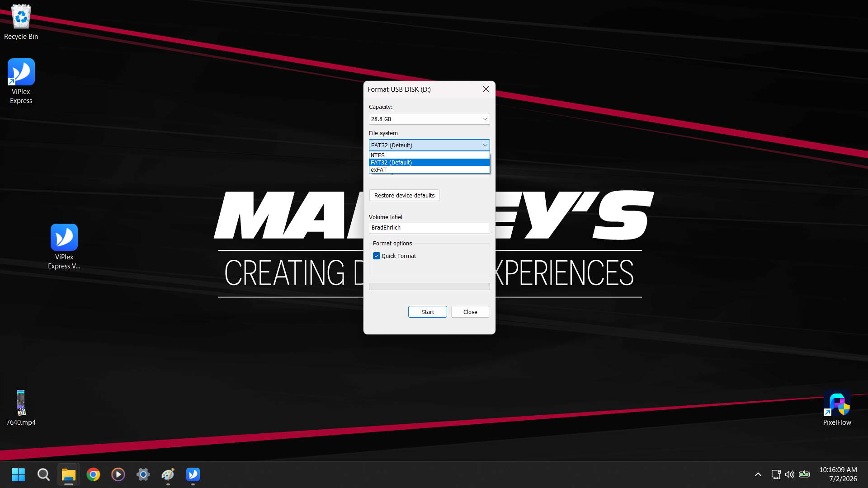Click Restore device defaults button
The height and width of the screenshot is (488, 868).
coord(404,195)
